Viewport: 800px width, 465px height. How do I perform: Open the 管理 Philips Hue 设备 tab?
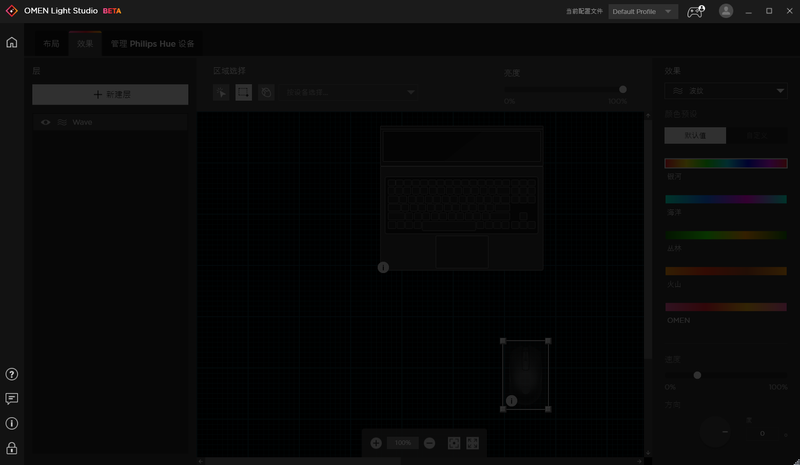coord(152,44)
